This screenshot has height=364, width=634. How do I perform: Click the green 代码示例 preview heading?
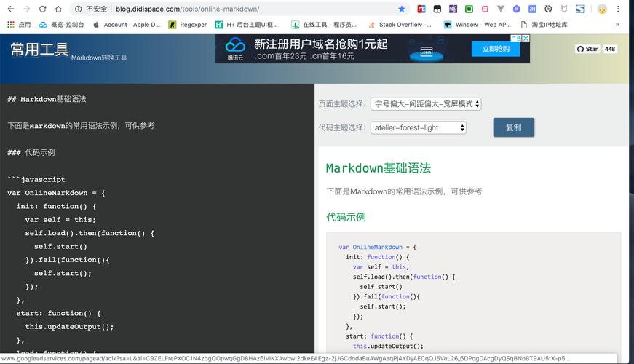click(x=346, y=217)
